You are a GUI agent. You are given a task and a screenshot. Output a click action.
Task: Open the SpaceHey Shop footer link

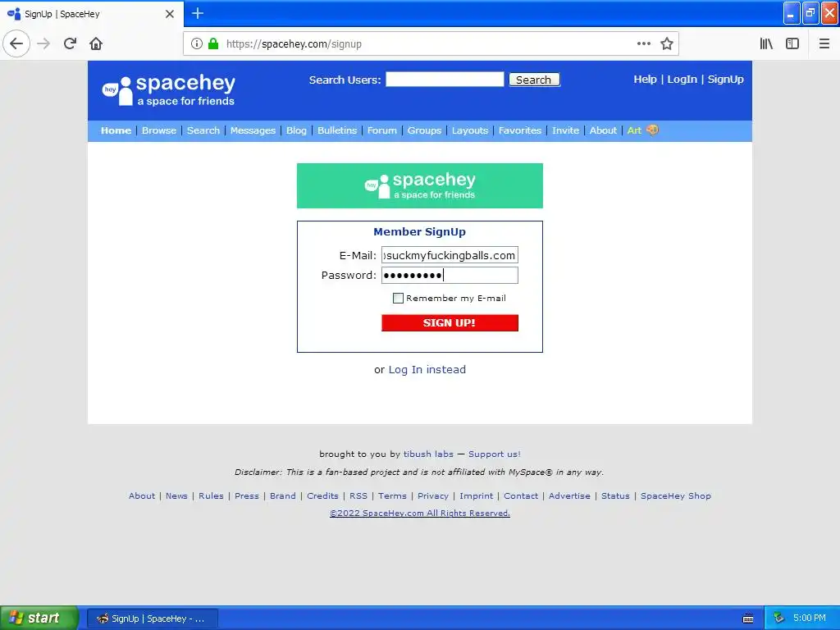click(676, 496)
